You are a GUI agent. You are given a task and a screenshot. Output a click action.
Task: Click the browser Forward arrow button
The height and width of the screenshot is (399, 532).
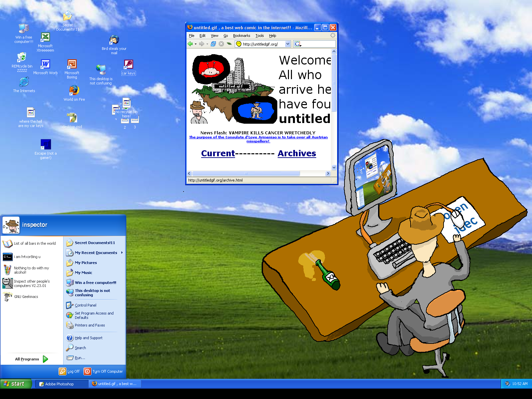[201, 44]
